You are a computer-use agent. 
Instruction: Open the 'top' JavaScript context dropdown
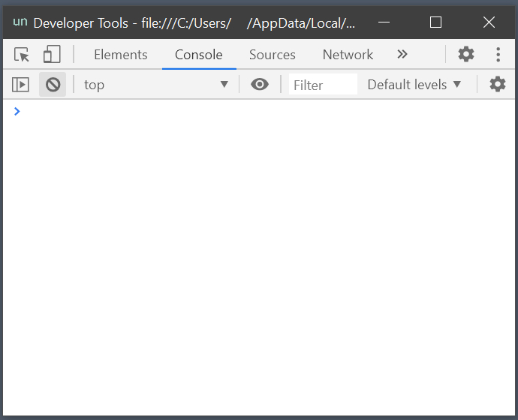click(155, 85)
